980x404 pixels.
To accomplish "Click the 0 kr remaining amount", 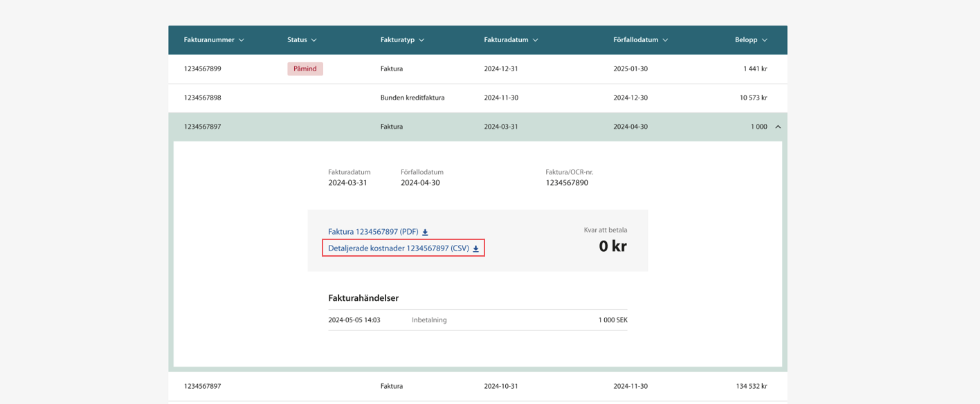I will pyautogui.click(x=612, y=246).
